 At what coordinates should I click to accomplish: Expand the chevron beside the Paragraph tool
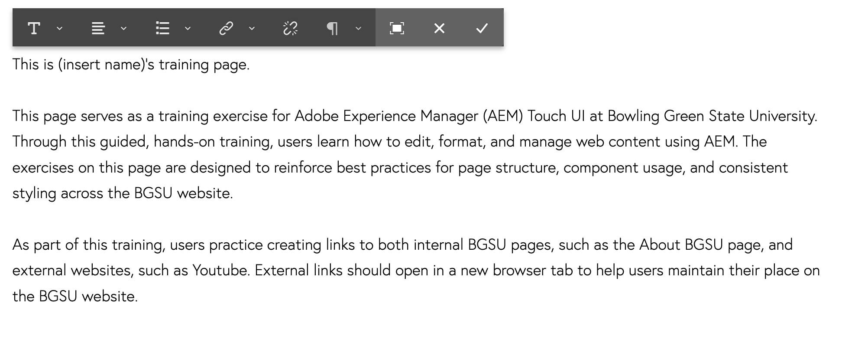(x=358, y=29)
